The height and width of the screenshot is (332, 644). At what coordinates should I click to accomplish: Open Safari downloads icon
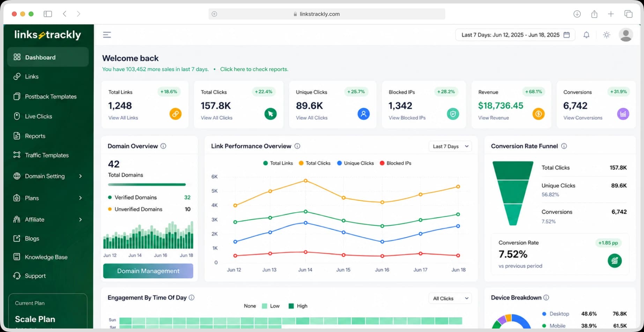[577, 14]
